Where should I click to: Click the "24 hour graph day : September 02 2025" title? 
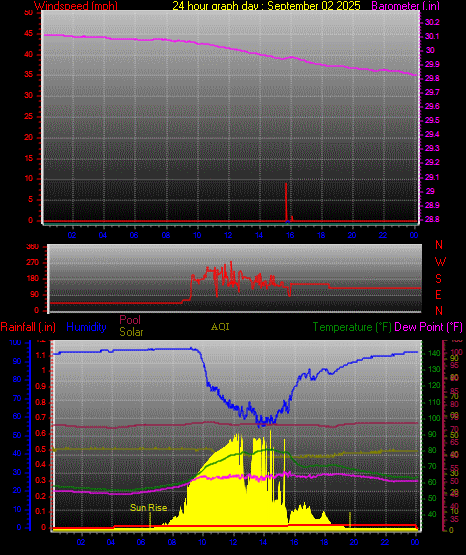(x=266, y=6)
